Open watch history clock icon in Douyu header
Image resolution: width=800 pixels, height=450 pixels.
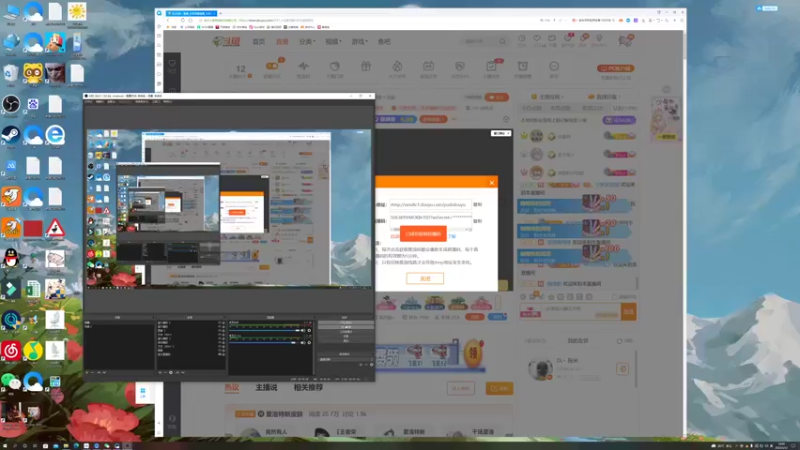(521, 39)
